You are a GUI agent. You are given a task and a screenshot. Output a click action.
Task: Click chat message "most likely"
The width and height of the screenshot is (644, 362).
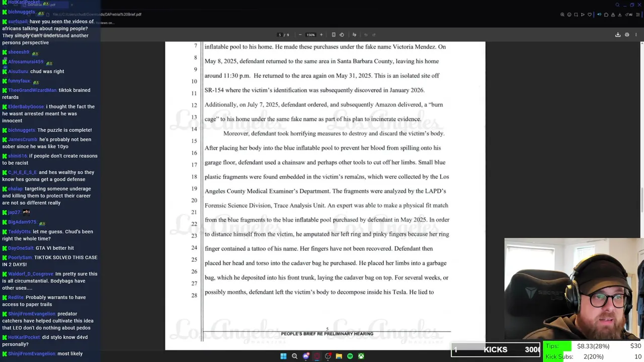[x=70, y=353]
